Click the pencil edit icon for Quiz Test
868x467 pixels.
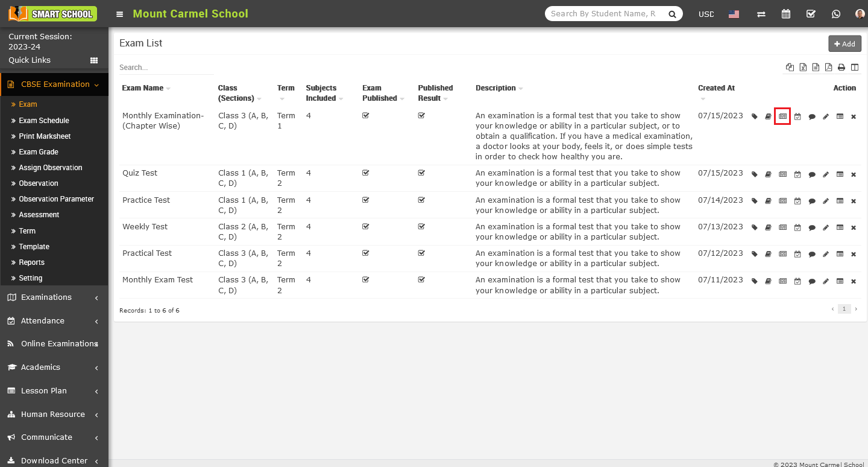(x=826, y=174)
